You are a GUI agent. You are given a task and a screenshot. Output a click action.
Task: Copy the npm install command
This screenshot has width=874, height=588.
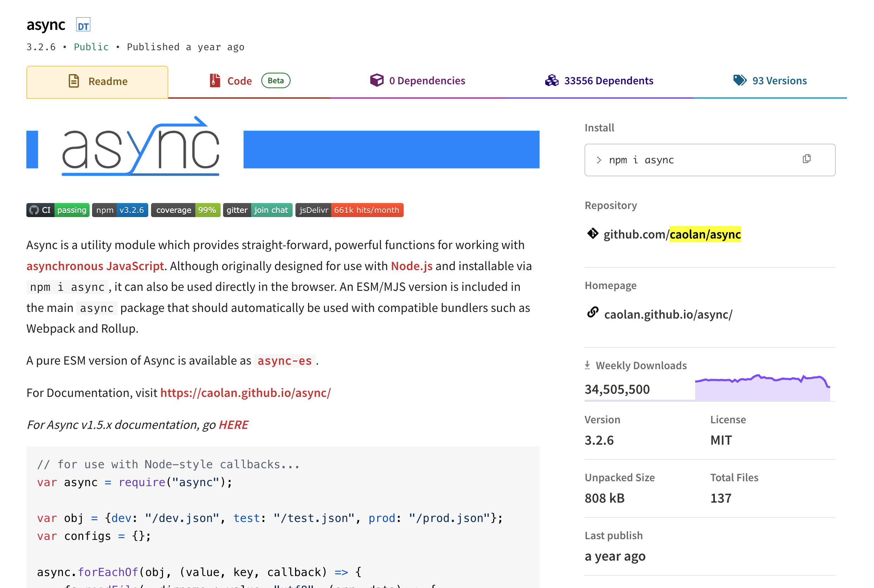click(806, 159)
